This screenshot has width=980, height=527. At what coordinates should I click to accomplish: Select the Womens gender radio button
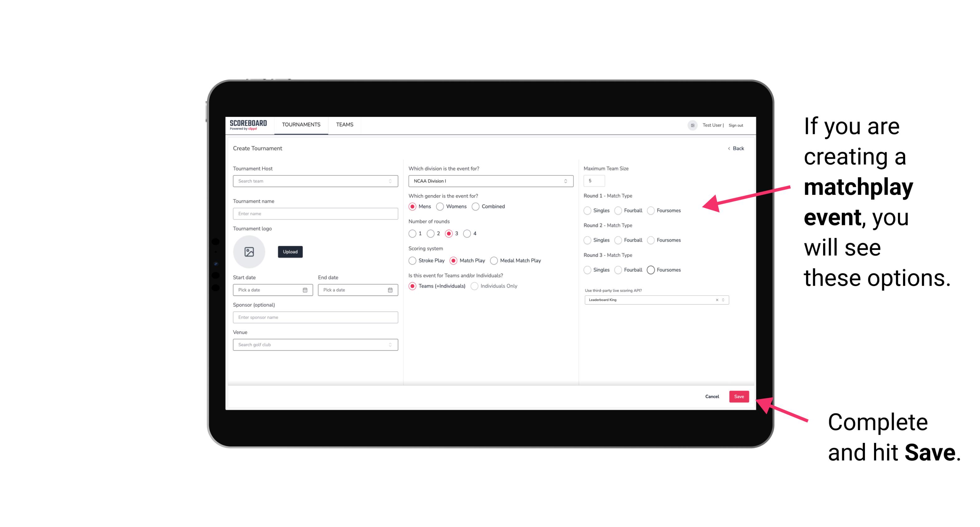click(440, 206)
